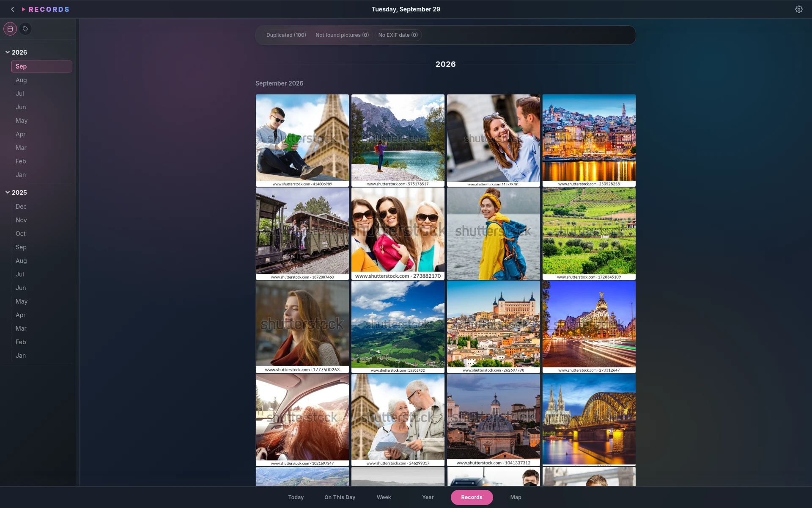Select Jul under 2025

pos(41,274)
